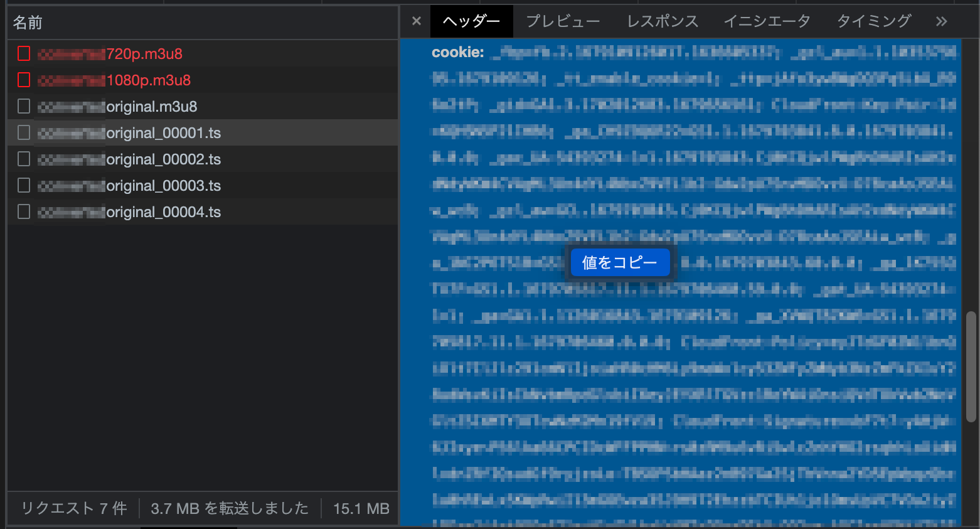
Task: Click 3.7 MB を転送しました status text
Action: click(x=230, y=508)
